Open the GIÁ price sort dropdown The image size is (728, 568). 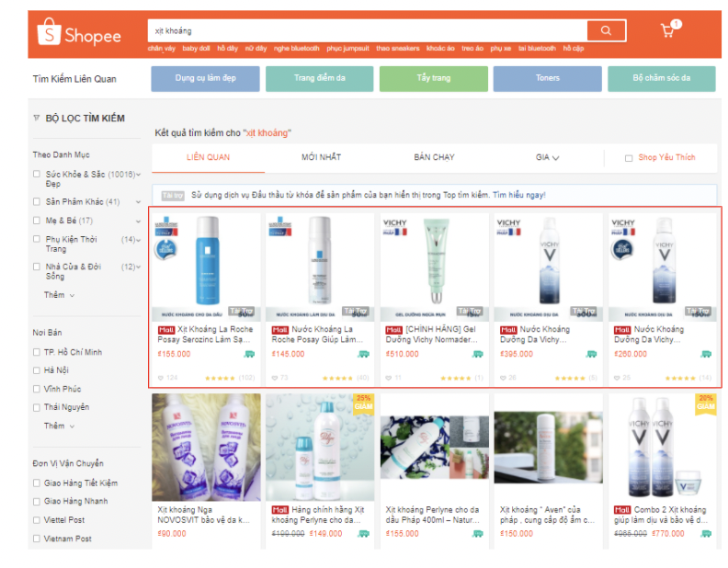coord(548,158)
